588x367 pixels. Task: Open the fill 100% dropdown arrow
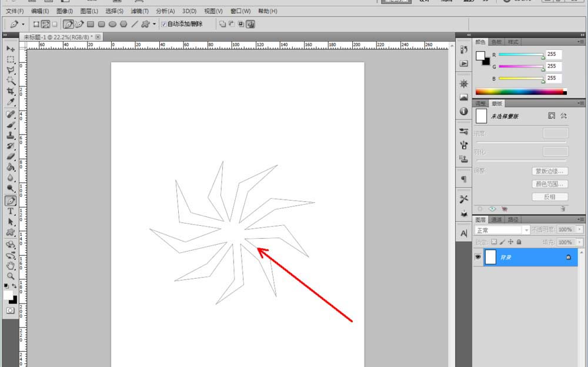[580, 242]
